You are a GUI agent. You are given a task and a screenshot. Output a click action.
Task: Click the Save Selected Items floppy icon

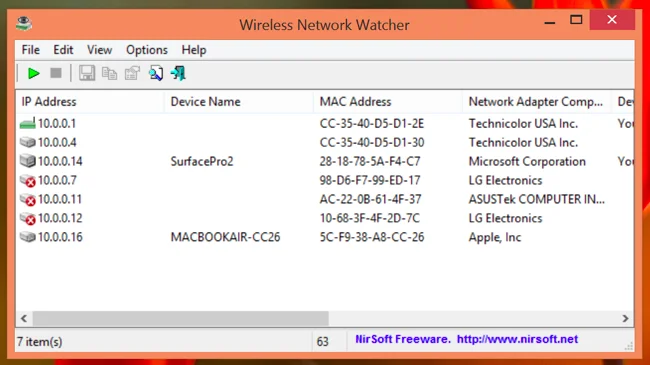pos(87,73)
